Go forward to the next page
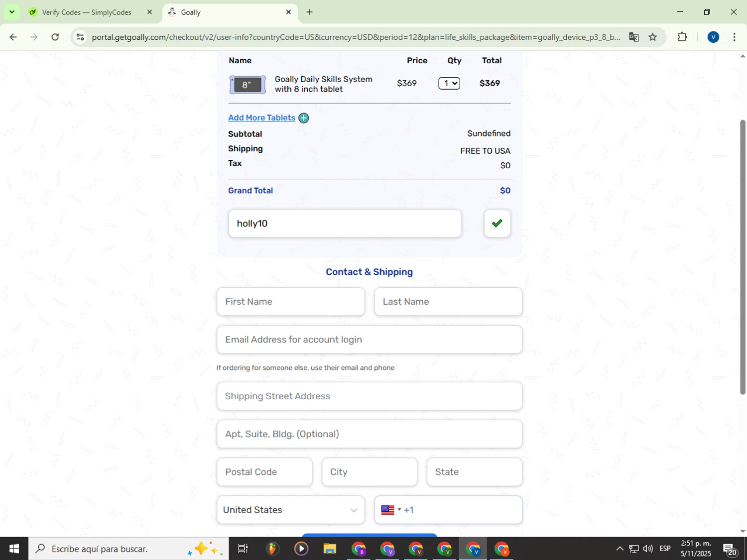 pyautogui.click(x=34, y=37)
